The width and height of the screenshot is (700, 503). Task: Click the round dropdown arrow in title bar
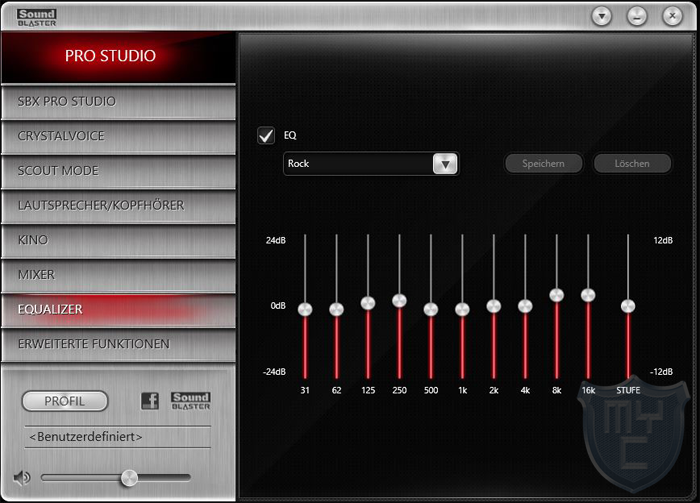tap(601, 16)
